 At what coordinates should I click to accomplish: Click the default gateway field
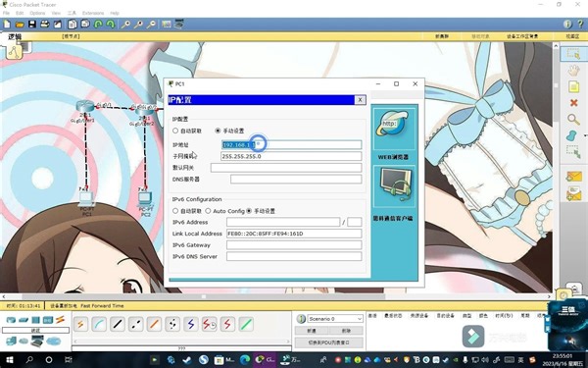(x=286, y=168)
